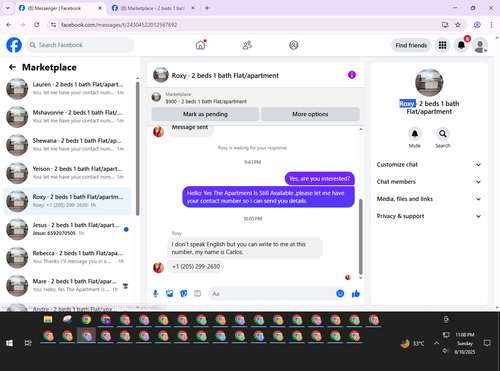The width and height of the screenshot is (500, 371).
Task: Open Windows notification center icon
Action: click(487, 343)
